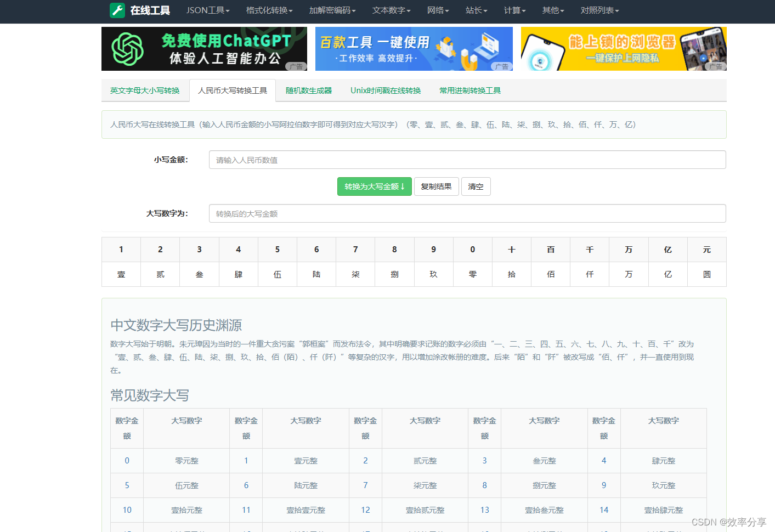Open the 在线工具 home link
Screen dimensions: 775x532
pos(150,10)
